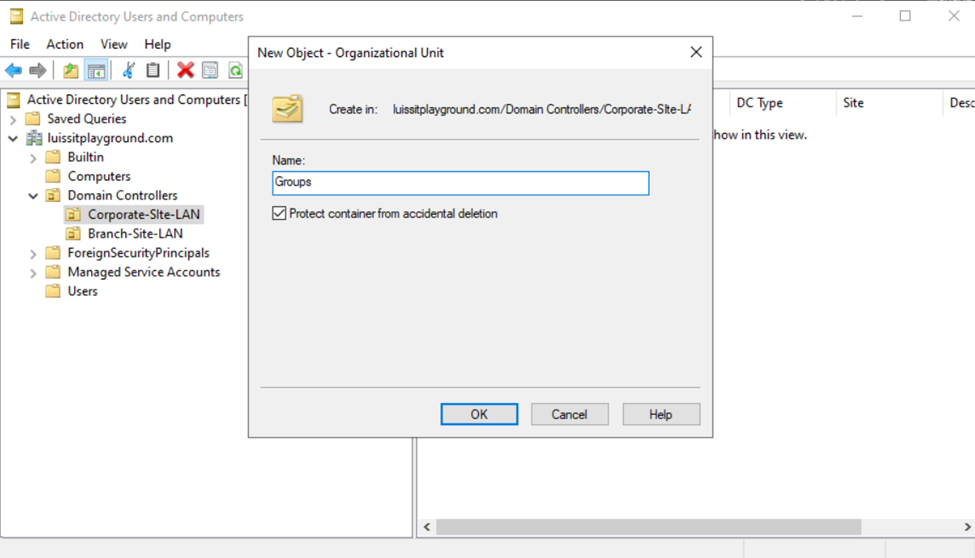Image resolution: width=975 pixels, height=558 pixels.
Task: Open the Help menu
Action: click(157, 44)
